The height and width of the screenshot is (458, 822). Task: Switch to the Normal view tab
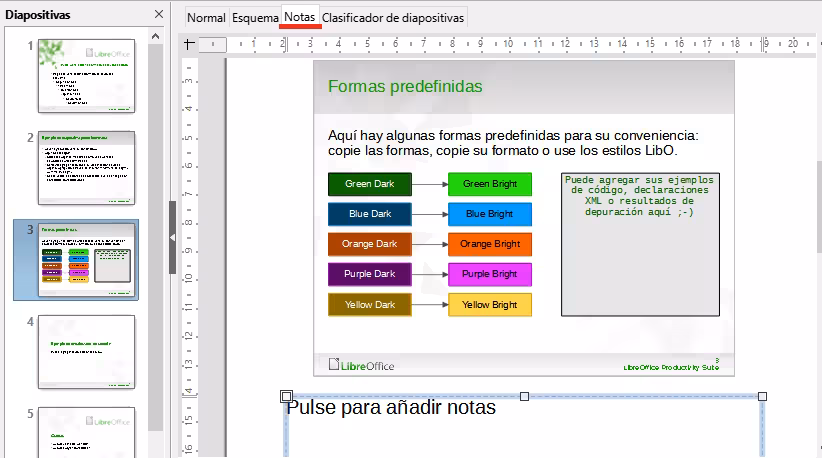tap(206, 18)
